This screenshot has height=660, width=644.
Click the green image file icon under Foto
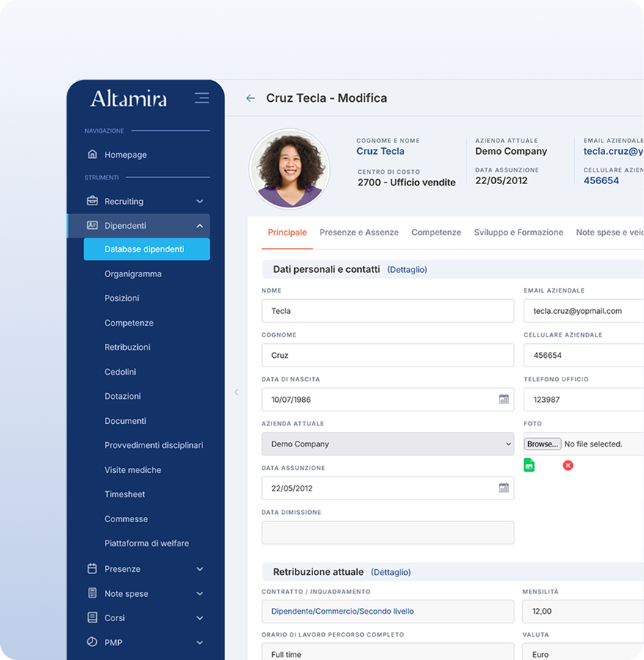click(x=529, y=465)
